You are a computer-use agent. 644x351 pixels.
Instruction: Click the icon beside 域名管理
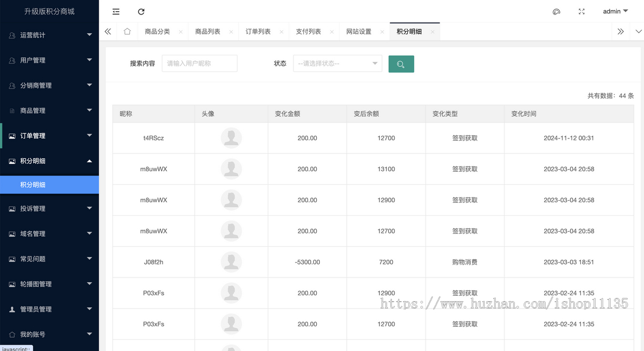(x=12, y=234)
